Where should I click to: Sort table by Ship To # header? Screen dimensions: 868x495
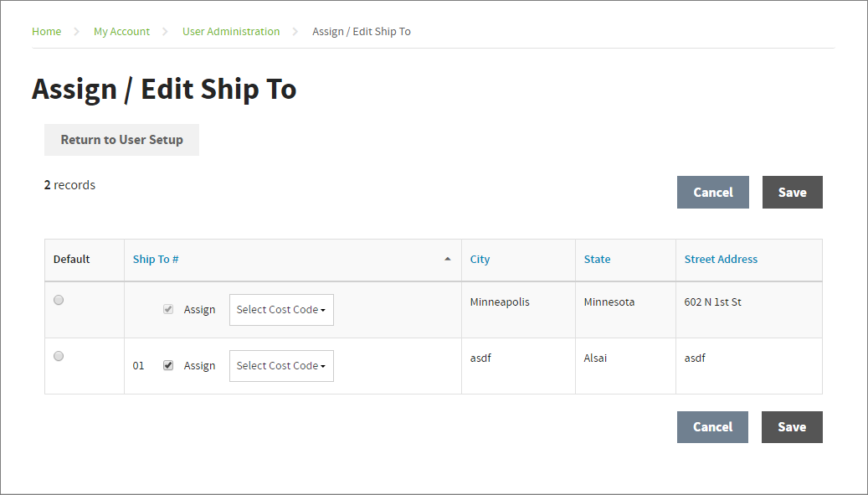click(x=156, y=260)
